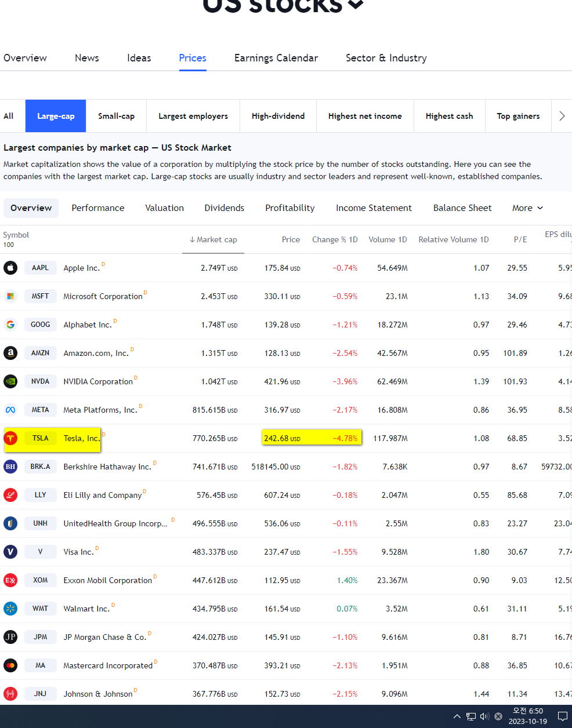Show hidden system tray icons
572x728 pixels.
(457, 716)
